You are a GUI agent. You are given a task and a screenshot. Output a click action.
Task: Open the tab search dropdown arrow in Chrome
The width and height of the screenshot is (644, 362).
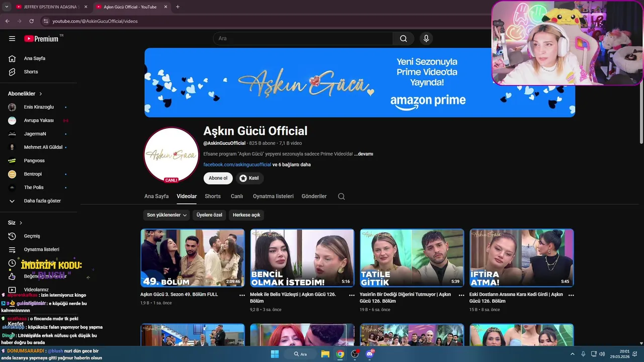pos(7,7)
